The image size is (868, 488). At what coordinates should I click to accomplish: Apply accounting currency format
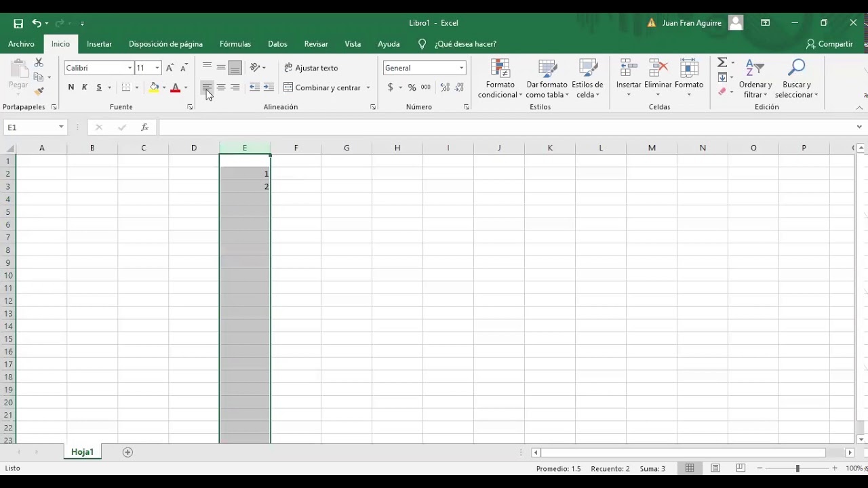(x=390, y=87)
